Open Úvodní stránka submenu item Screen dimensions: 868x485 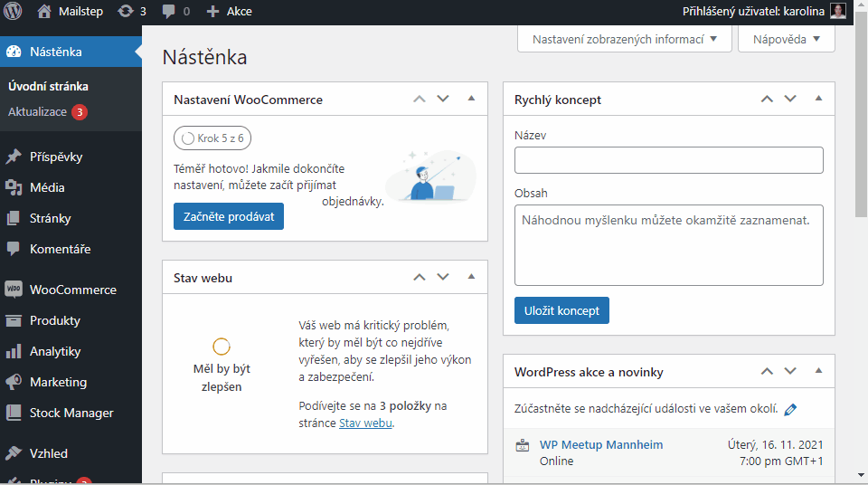(x=48, y=87)
